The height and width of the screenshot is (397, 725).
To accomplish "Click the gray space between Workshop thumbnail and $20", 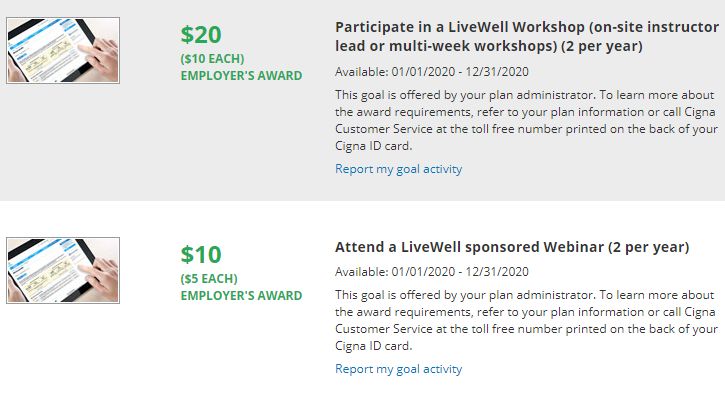I will 150,50.
